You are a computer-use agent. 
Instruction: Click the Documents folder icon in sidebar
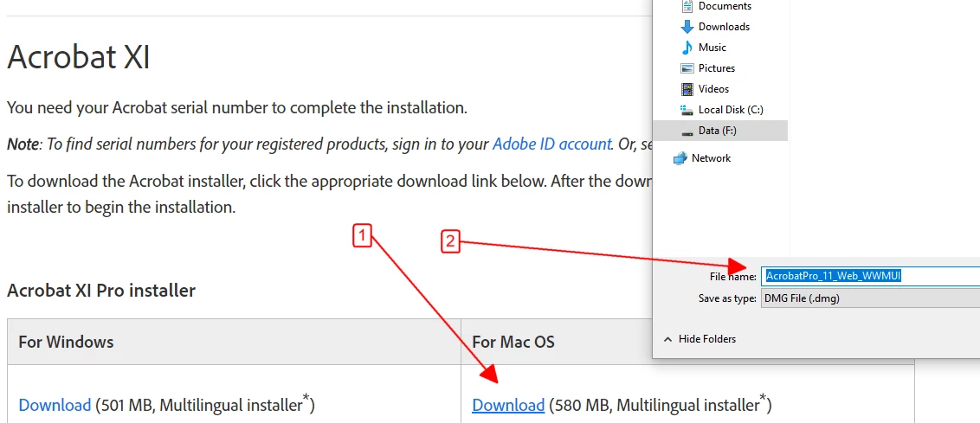(x=687, y=6)
